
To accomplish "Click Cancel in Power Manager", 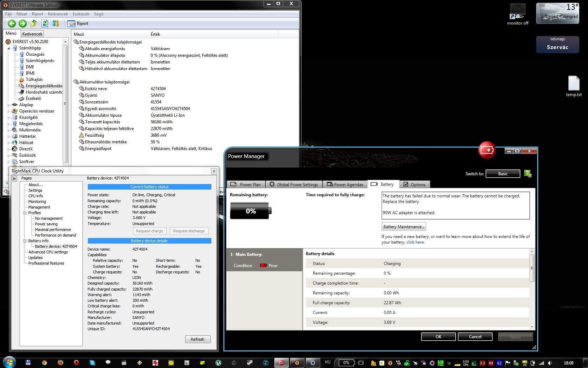I will pos(475,337).
